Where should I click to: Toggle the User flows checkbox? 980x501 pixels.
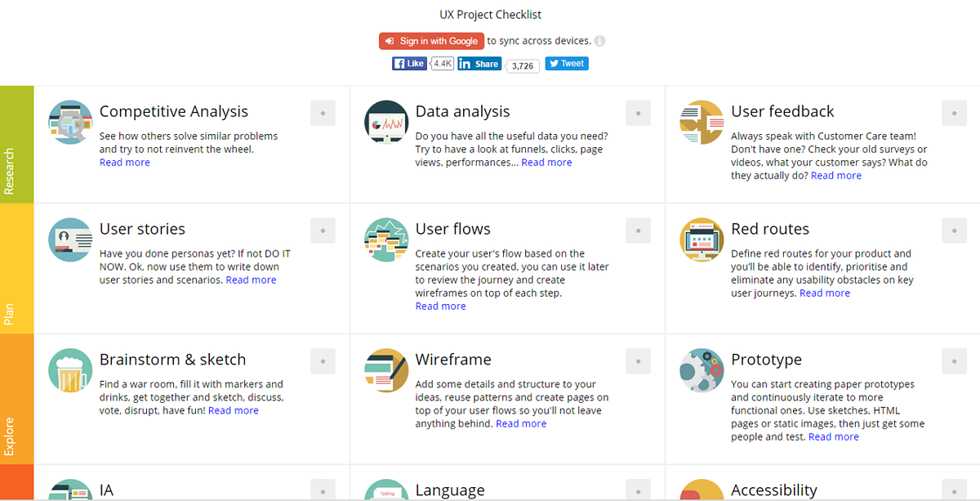tap(638, 230)
